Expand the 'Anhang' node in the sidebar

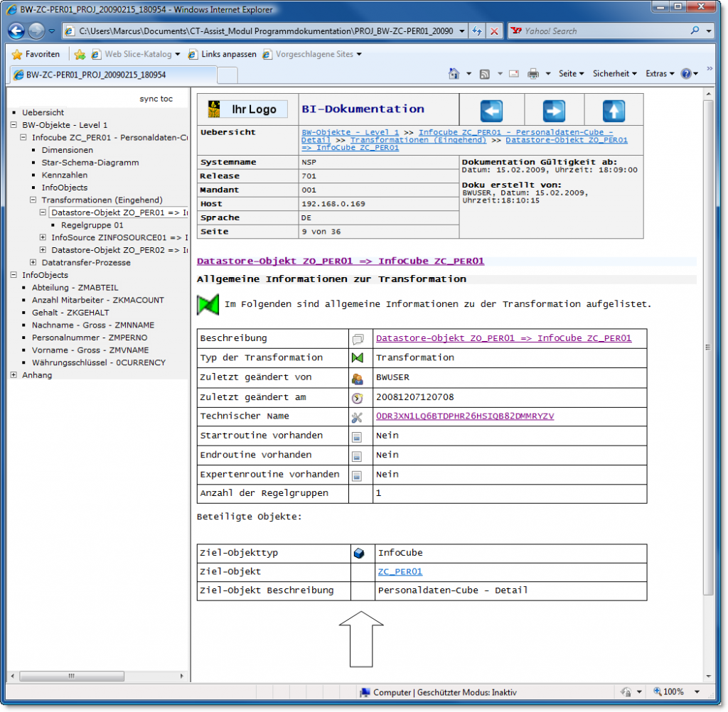tap(13, 374)
